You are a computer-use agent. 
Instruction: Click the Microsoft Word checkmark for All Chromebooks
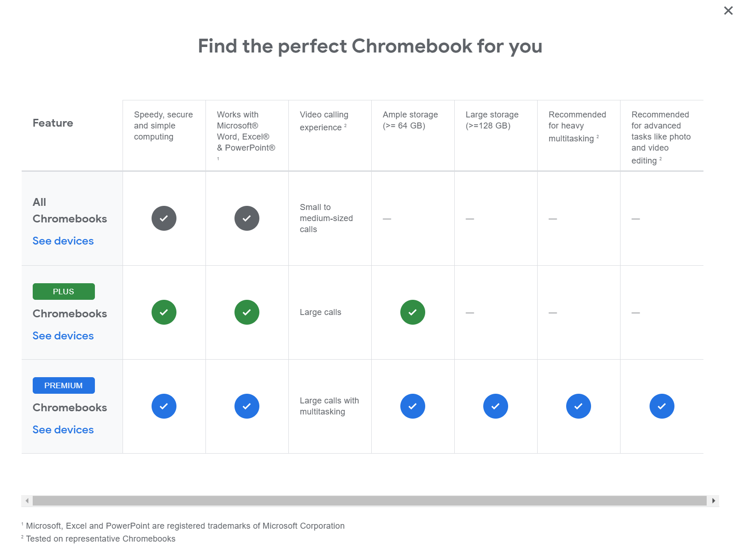pos(247,218)
